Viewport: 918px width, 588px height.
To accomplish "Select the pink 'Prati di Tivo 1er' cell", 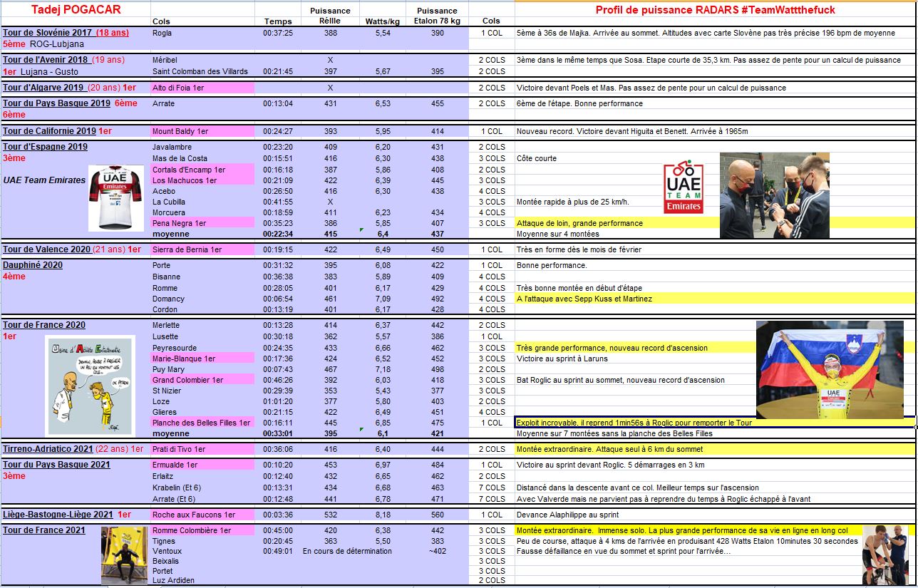I will (x=202, y=449).
